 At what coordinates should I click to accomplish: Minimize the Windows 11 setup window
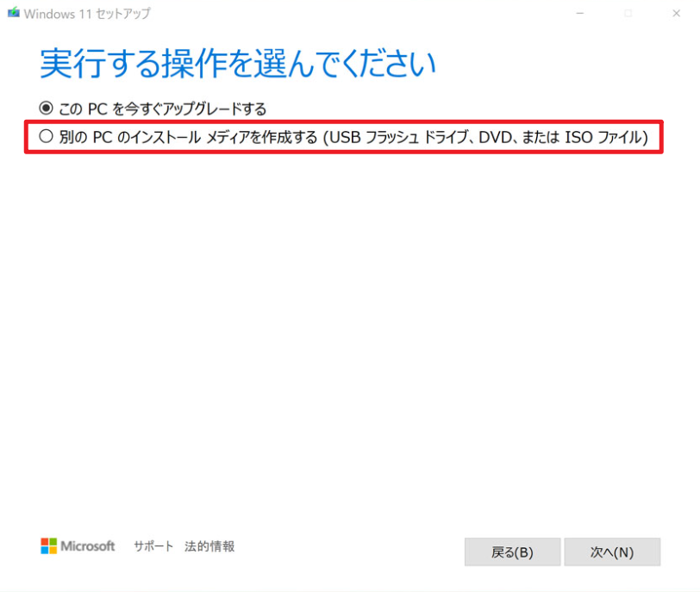(x=580, y=14)
